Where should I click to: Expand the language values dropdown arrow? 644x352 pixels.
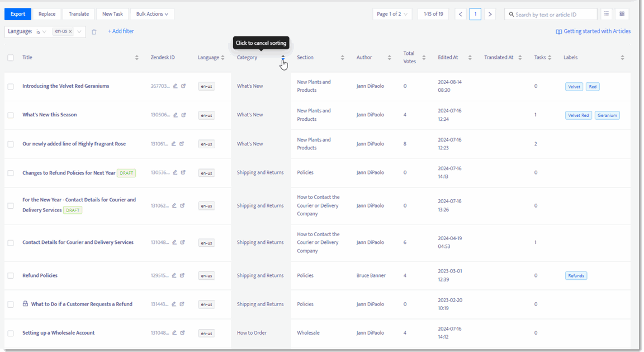tap(79, 32)
